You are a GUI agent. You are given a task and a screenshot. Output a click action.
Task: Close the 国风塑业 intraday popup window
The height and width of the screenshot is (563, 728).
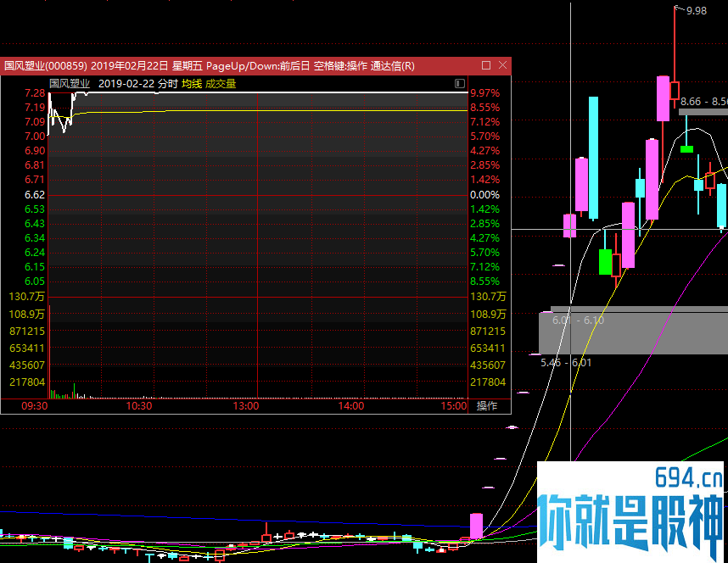[503, 65]
